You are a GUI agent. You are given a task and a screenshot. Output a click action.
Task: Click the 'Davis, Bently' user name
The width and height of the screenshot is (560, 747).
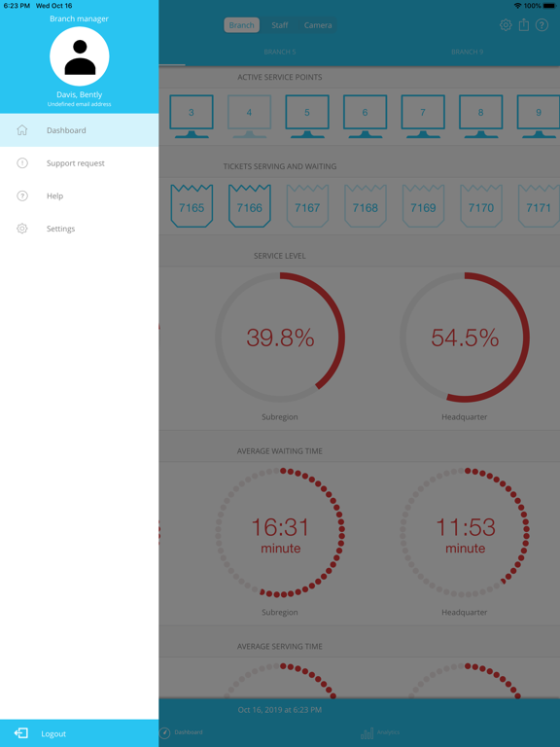(x=80, y=94)
